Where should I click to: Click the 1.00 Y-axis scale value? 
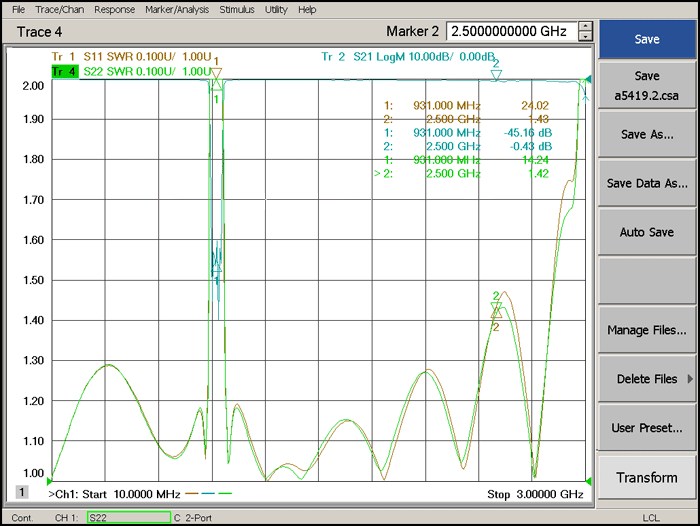[33, 473]
